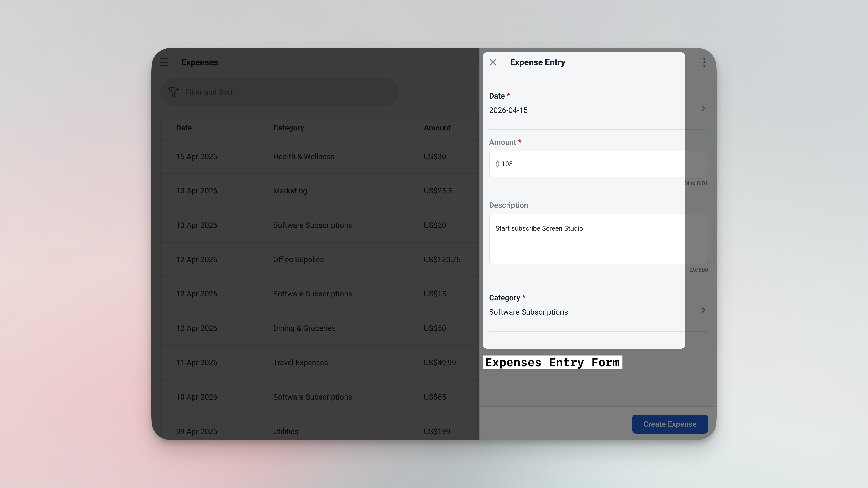The height and width of the screenshot is (488, 868).
Task: Sort by the Category column header
Action: pos(288,128)
